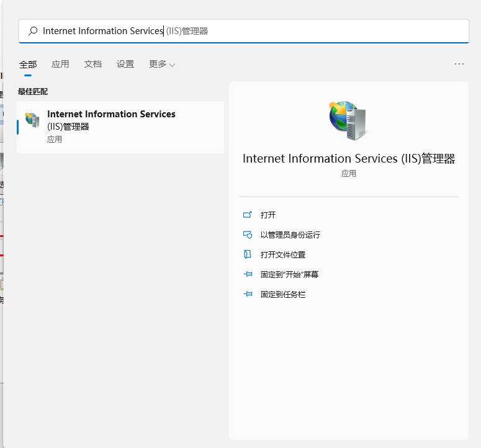Click the 打开 launch icon
Image resolution: width=481 pixels, height=448 pixels.
pos(248,215)
